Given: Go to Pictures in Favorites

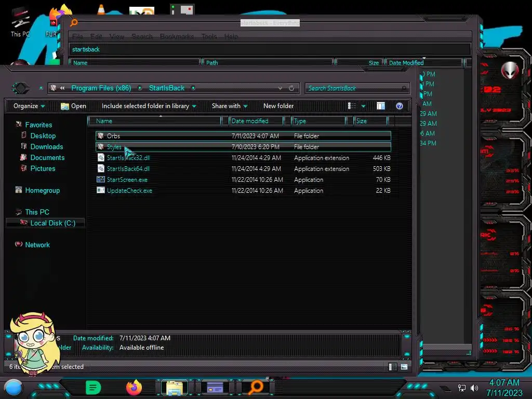Looking at the screenshot, I should [x=43, y=168].
